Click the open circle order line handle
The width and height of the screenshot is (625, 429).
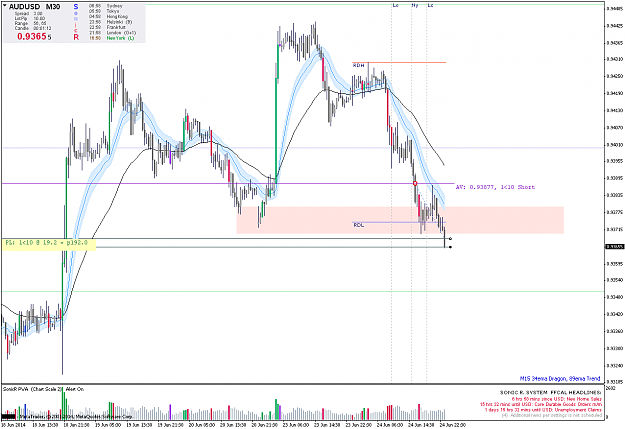pyautogui.click(x=450, y=239)
